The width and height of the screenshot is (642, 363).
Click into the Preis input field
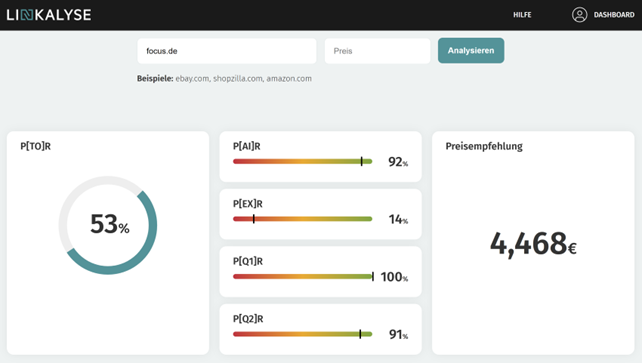[x=378, y=51]
